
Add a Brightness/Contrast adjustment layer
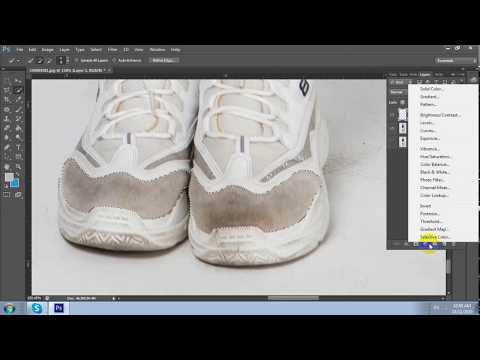[440, 115]
